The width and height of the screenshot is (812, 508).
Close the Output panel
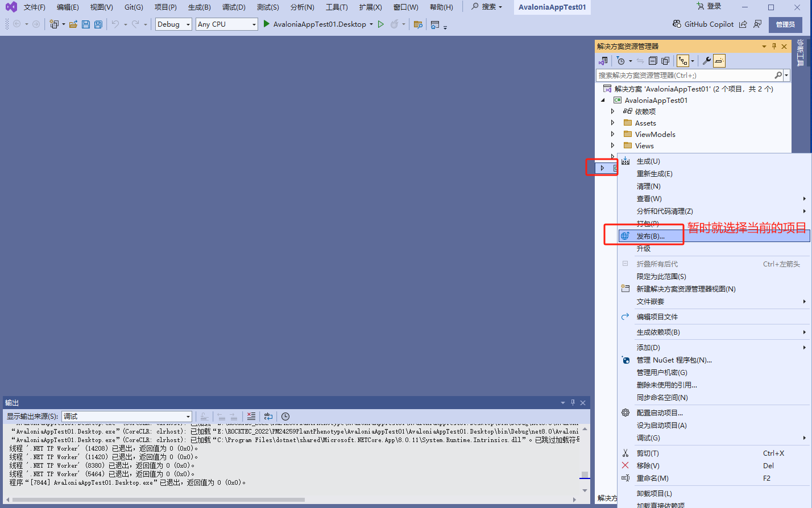pos(583,403)
